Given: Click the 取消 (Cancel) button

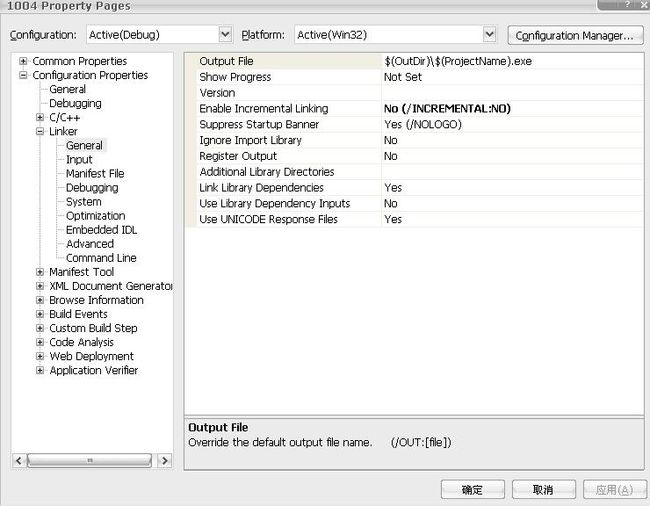Looking at the screenshot, I should tap(543, 489).
